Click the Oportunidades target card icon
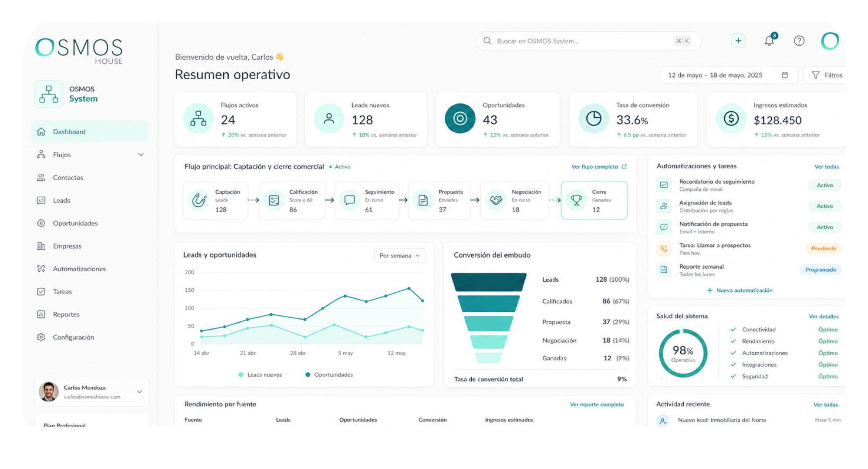This screenshot has width=868, height=469. coord(460,118)
